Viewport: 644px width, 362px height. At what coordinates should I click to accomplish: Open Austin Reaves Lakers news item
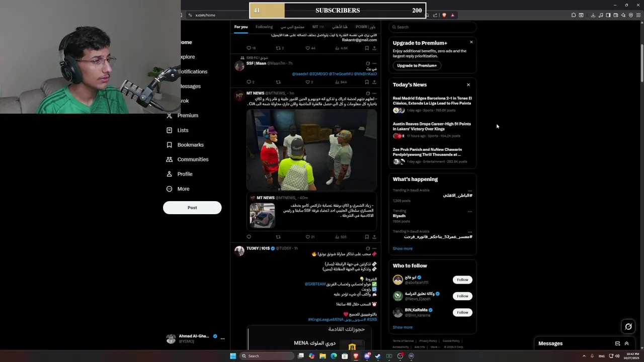click(432, 130)
